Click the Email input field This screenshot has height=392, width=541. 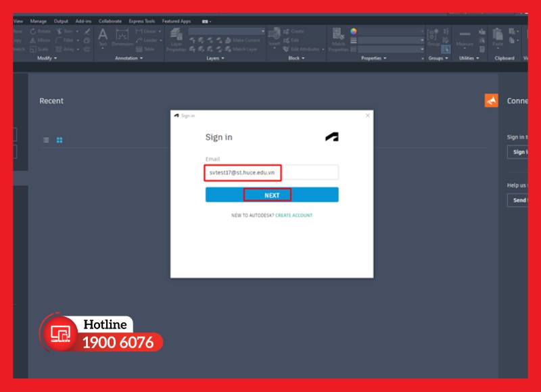click(272, 172)
